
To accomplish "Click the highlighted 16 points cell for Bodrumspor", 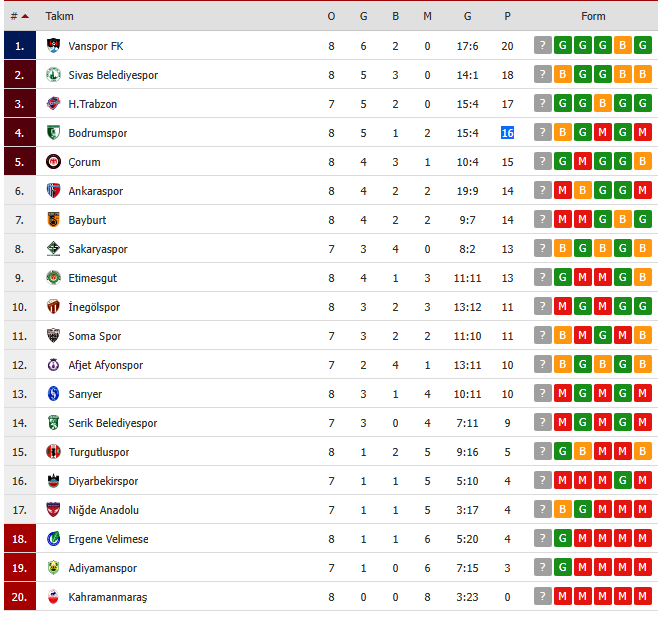I will coord(508,133).
